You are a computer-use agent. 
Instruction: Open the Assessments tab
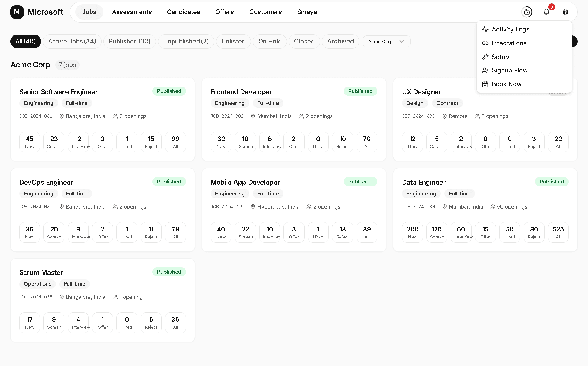tap(132, 12)
